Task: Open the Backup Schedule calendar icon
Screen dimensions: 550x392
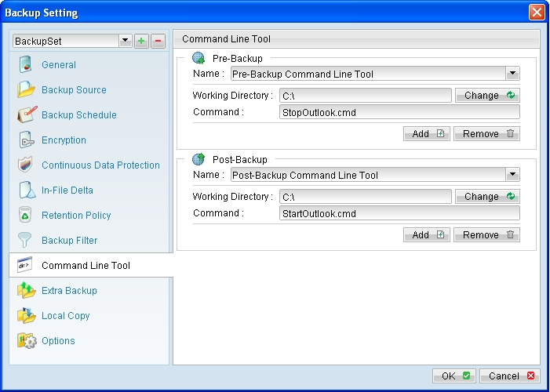Action: [27, 114]
